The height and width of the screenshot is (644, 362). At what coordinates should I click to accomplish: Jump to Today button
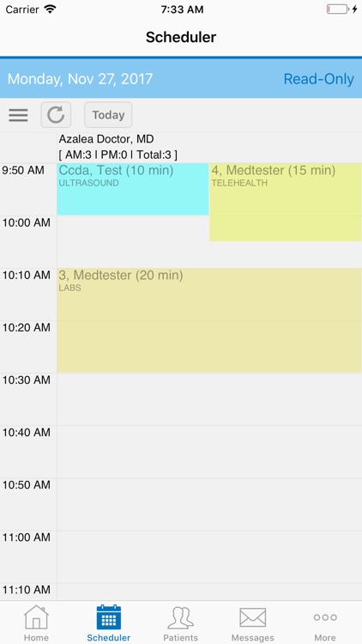(108, 115)
